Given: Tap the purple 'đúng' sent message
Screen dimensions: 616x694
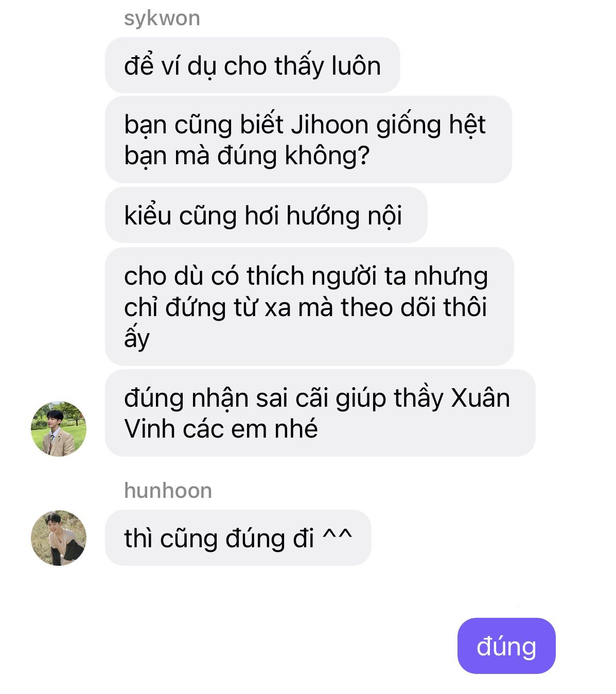Looking at the screenshot, I should pyautogui.click(x=506, y=646).
